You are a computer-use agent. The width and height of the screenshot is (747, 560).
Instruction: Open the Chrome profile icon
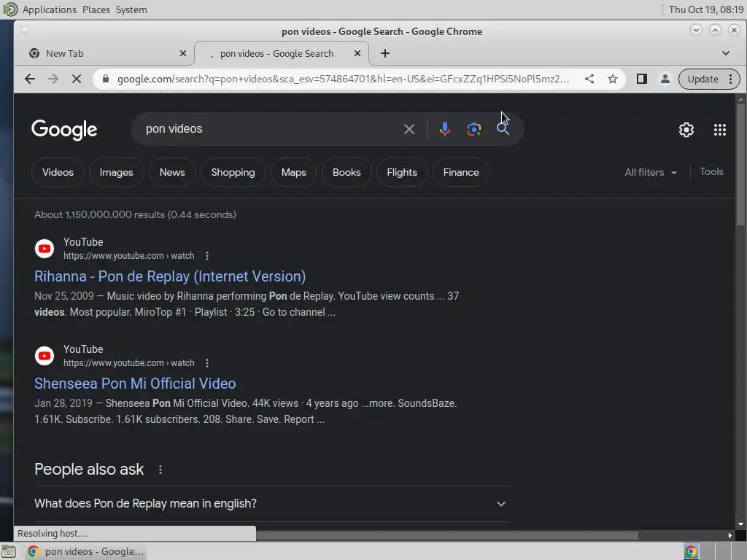click(665, 79)
